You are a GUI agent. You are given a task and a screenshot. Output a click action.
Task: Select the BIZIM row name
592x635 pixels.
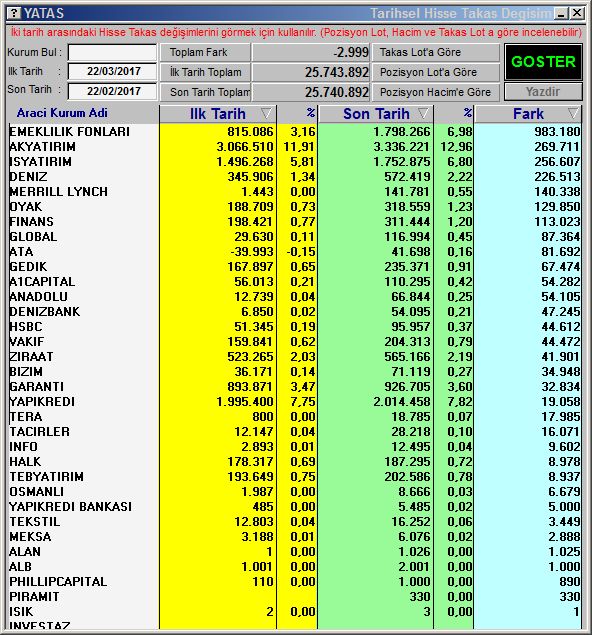[26, 371]
